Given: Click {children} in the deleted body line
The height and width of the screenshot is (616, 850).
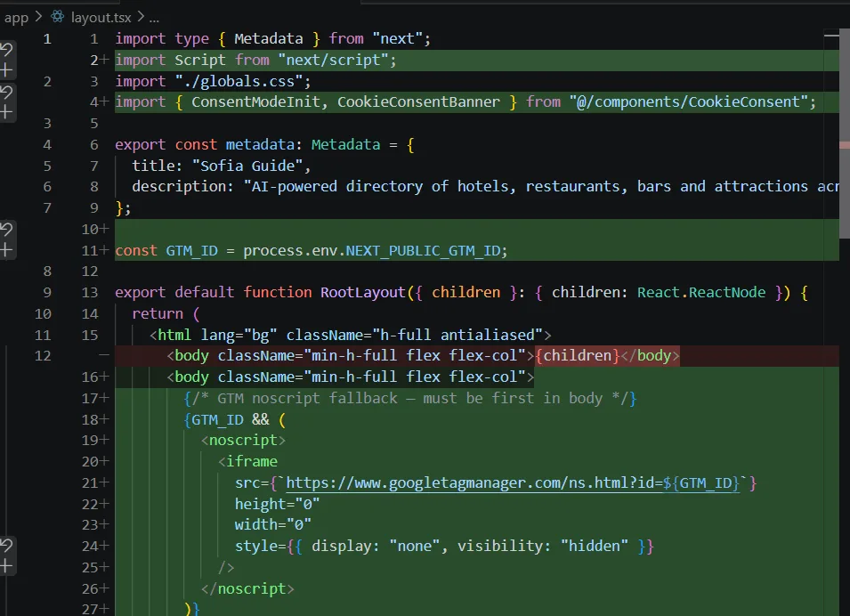Looking at the screenshot, I should 578,356.
